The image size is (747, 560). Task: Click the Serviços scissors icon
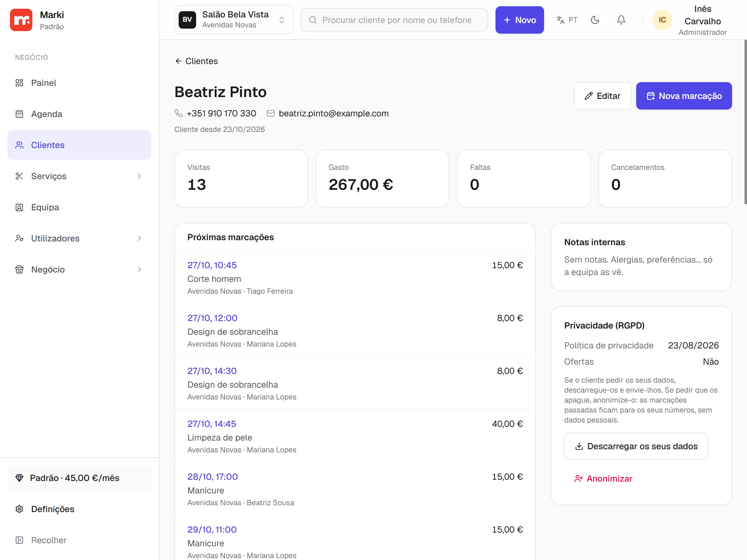[x=19, y=176]
